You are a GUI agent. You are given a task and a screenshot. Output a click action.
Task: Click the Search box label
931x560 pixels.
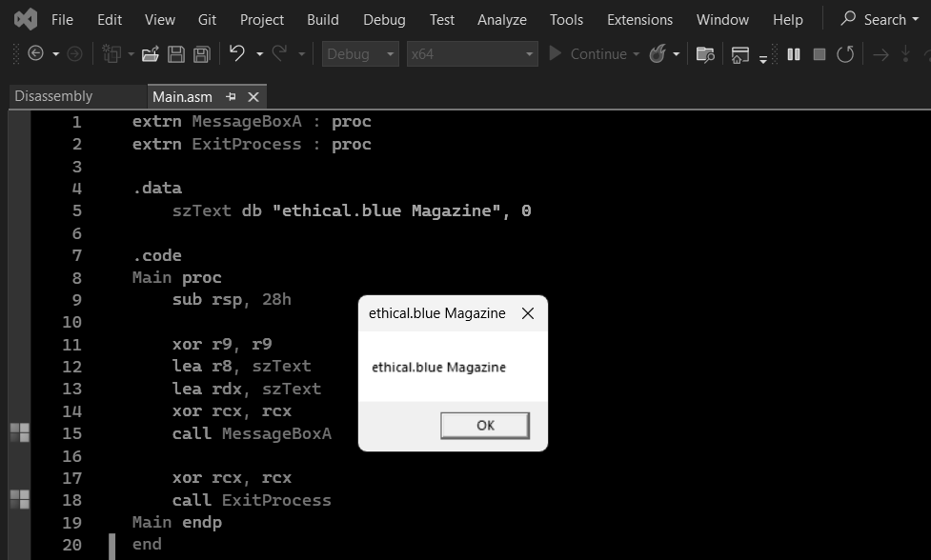884,20
